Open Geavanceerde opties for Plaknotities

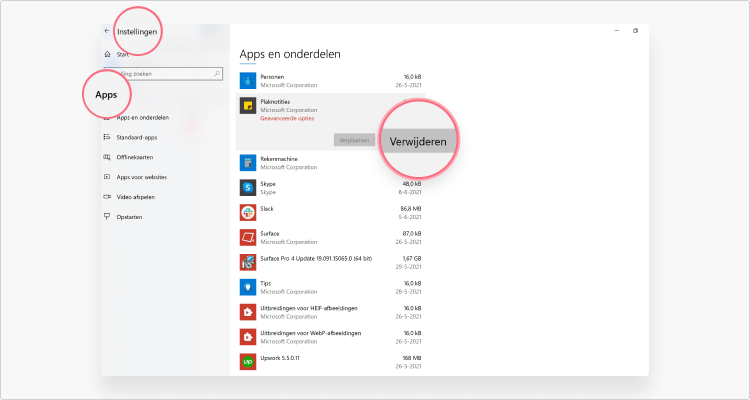[287, 119]
